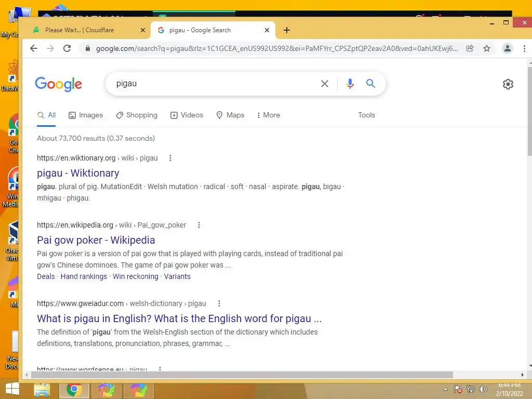
Task: Submit search with magnifying glass icon
Action: coord(370,84)
